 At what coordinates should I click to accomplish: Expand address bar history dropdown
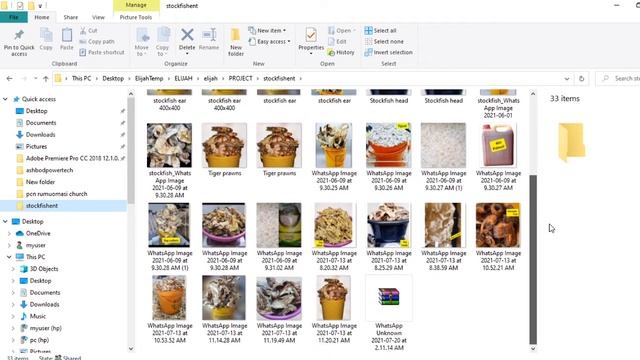pos(567,78)
